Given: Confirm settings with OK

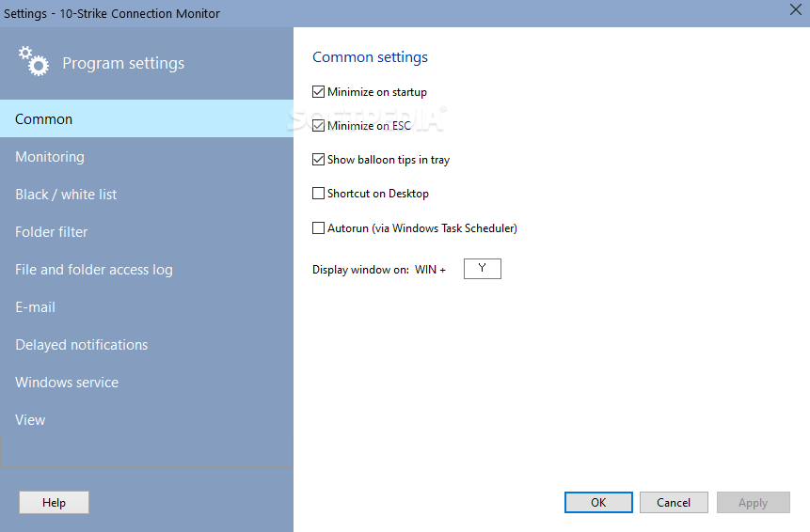Looking at the screenshot, I should pos(598,503).
